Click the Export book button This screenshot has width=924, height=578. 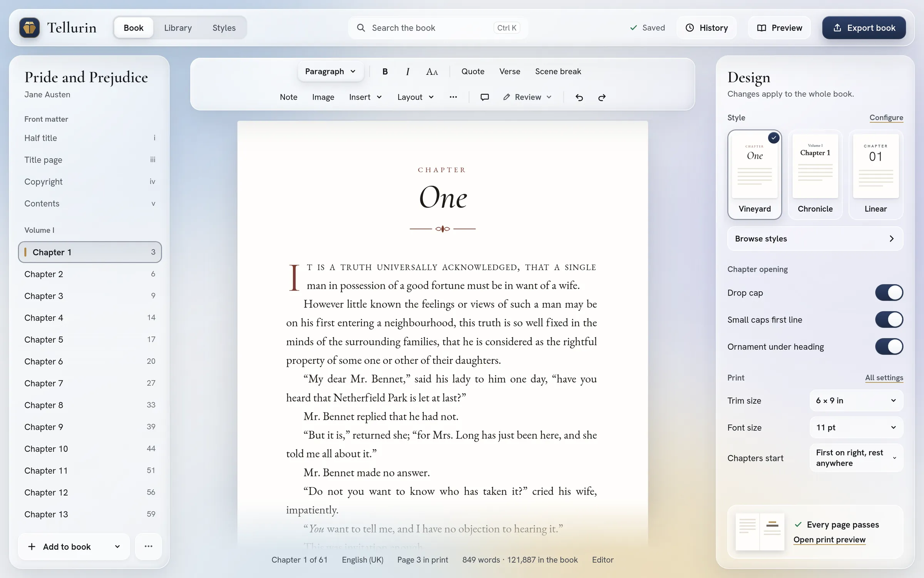pyautogui.click(x=864, y=28)
